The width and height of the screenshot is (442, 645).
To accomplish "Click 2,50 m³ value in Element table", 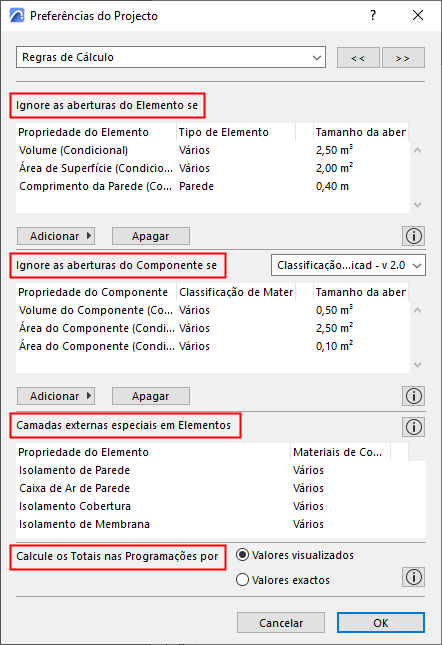I will (x=334, y=150).
